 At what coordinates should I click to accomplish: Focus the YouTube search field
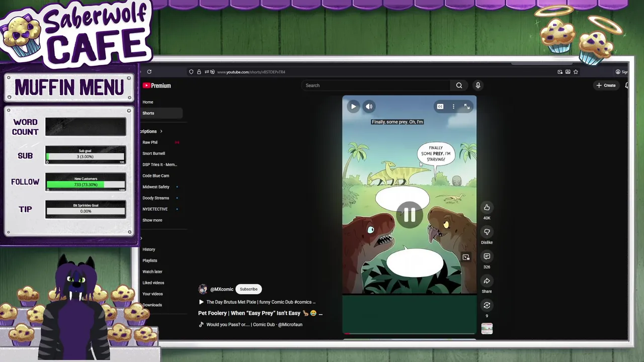coord(376,85)
